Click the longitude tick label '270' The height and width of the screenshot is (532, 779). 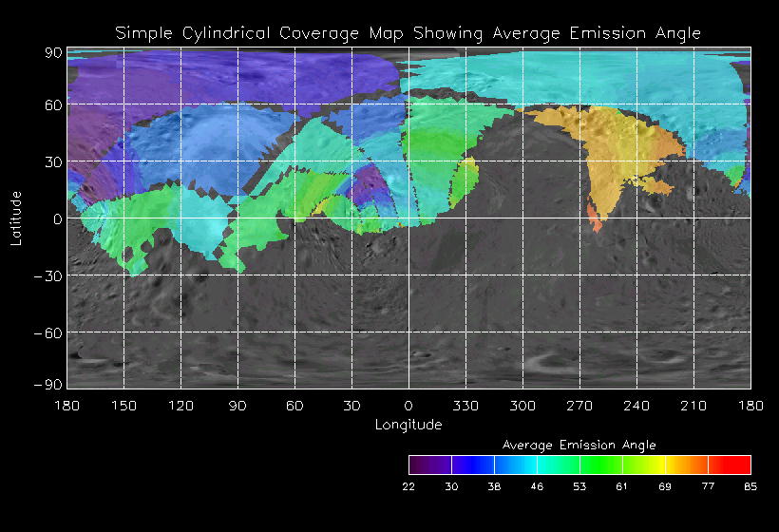tap(579, 406)
